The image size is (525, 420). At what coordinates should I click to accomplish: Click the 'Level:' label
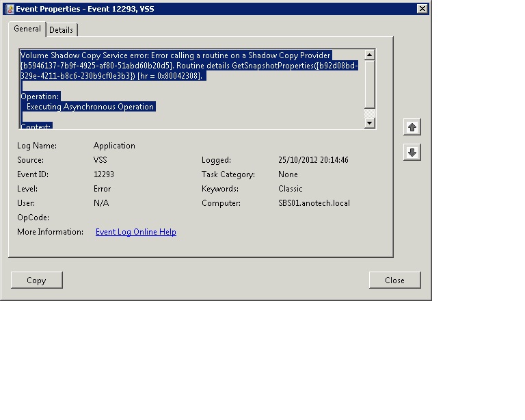click(x=27, y=189)
